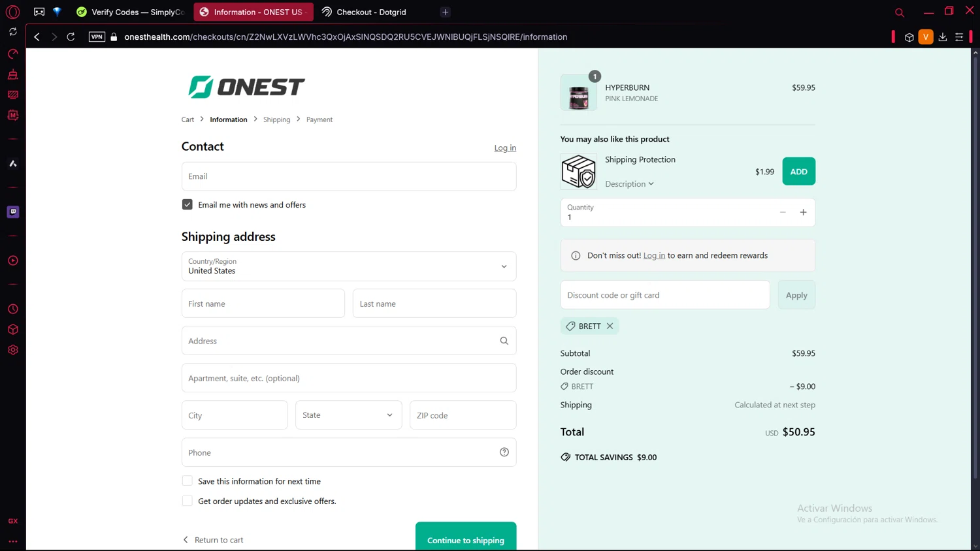Viewport: 980px width, 551px height.
Task: View site security via padlock icon
Action: click(x=114, y=37)
